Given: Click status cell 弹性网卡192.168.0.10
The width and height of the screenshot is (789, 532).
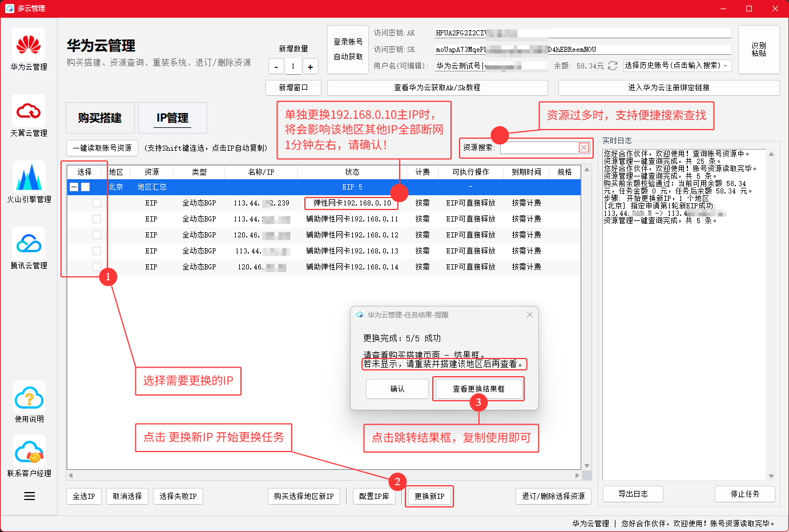Looking at the screenshot, I should 352,203.
